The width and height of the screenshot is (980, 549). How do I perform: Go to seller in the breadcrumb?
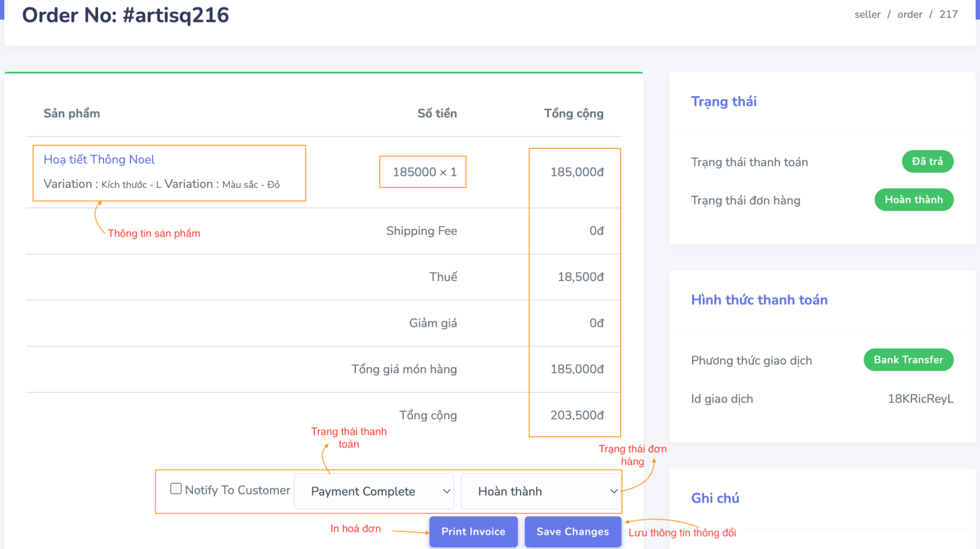(867, 15)
